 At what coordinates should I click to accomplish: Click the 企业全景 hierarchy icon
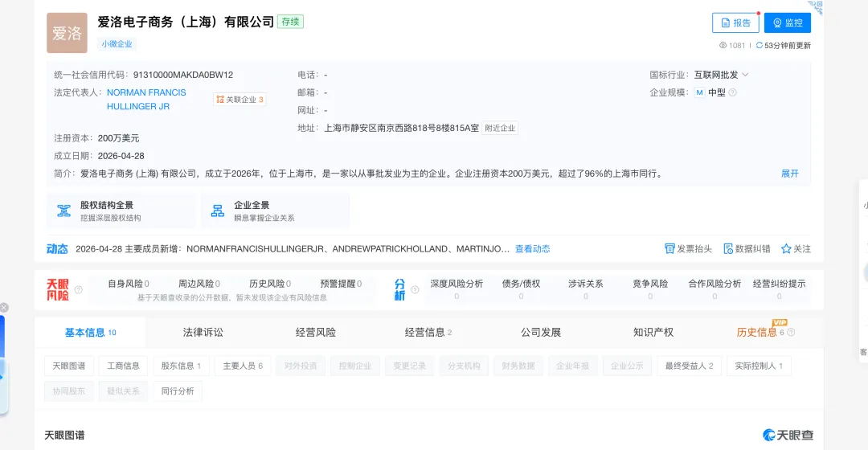pyautogui.click(x=218, y=211)
